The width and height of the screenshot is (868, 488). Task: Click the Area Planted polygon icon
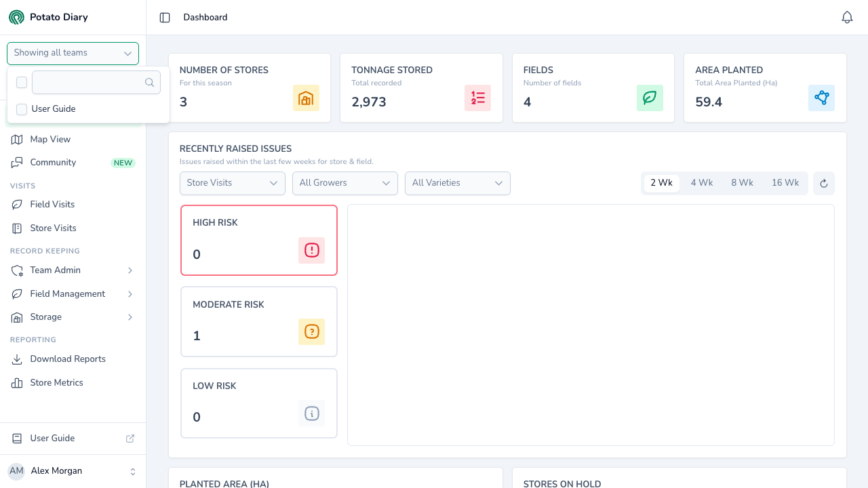[822, 98]
